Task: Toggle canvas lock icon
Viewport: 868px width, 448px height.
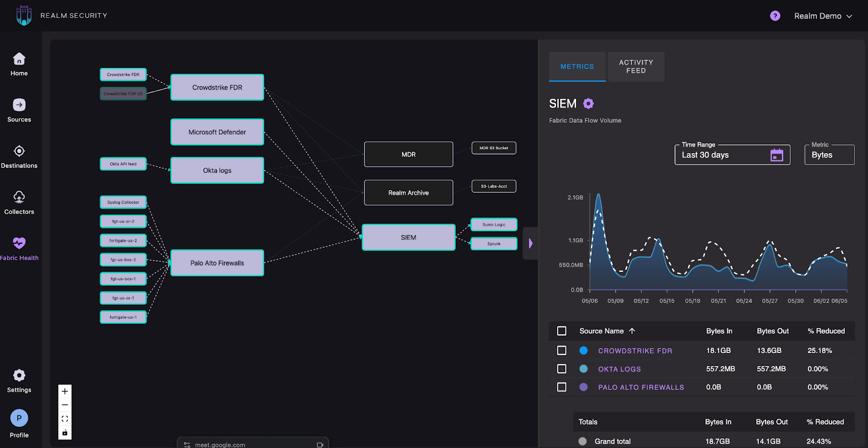Action: [65, 433]
